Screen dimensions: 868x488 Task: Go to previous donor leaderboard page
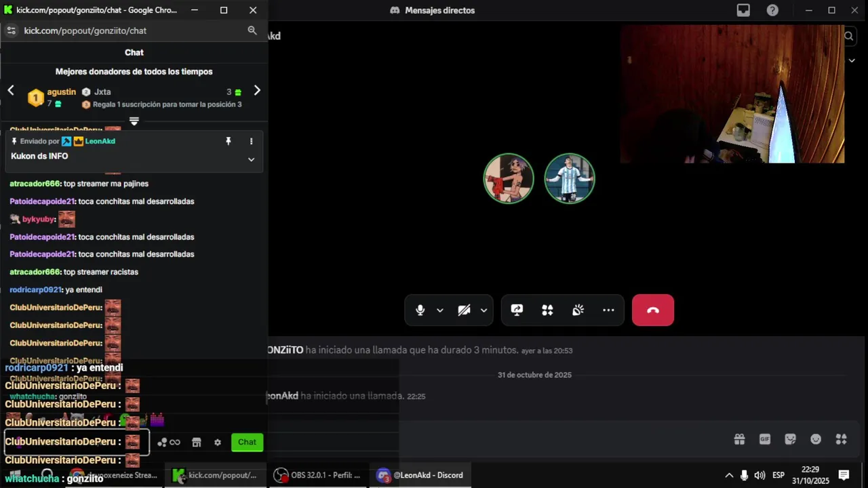(11, 90)
